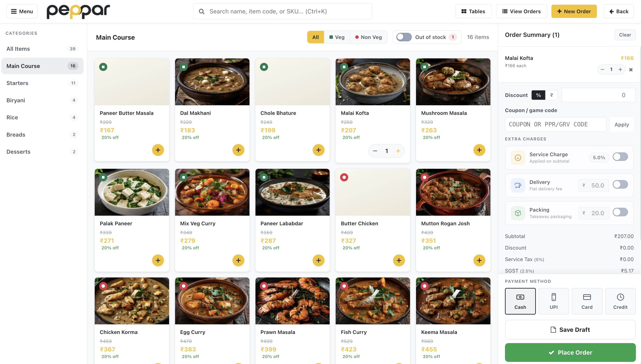Screen dimensions: 641x364
Task: Enable the Delivery fee toggle
Action: (x=620, y=185)
